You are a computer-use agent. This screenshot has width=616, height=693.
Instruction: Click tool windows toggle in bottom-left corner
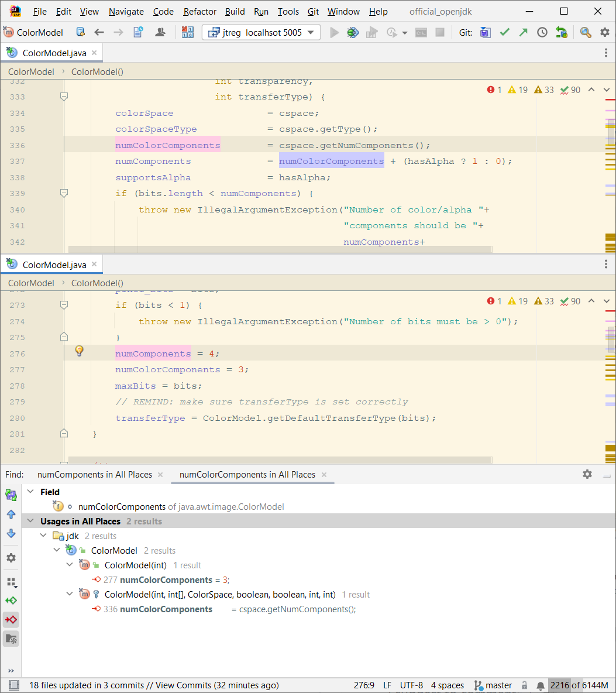[13, 685]
